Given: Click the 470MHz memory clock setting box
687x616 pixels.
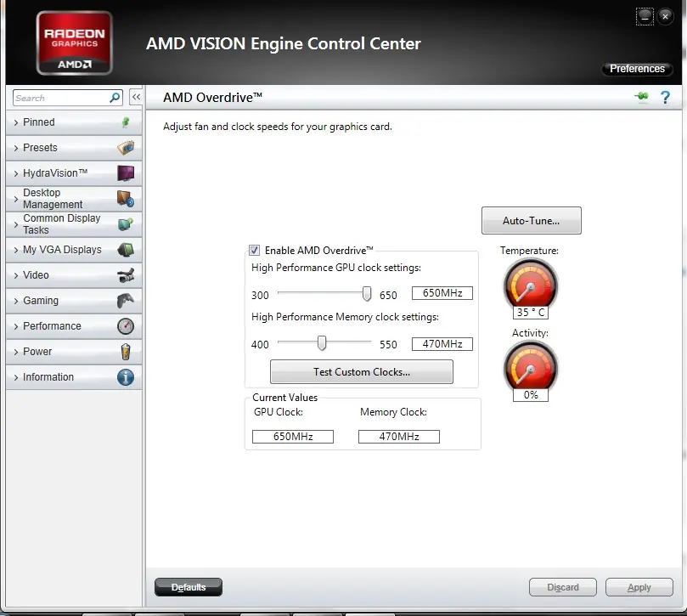Looking at the screenshot, I should coord(442,344).
